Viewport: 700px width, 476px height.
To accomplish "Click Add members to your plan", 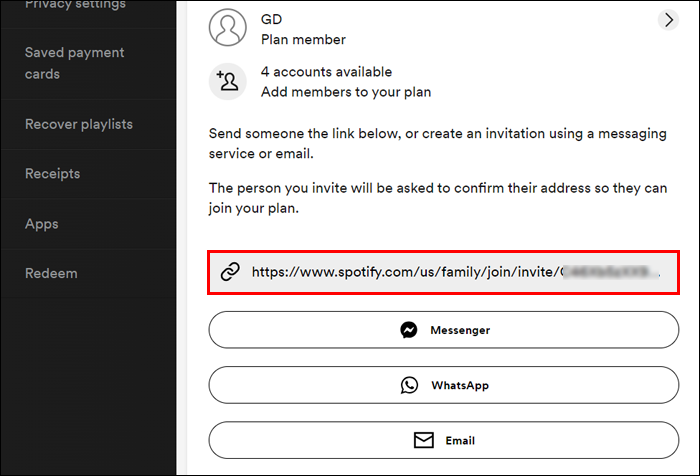I will [x=346, y=92].
